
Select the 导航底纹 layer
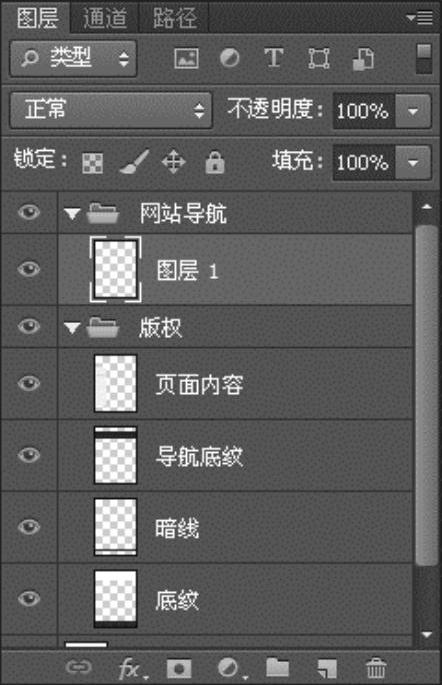[x=235, y=455]
